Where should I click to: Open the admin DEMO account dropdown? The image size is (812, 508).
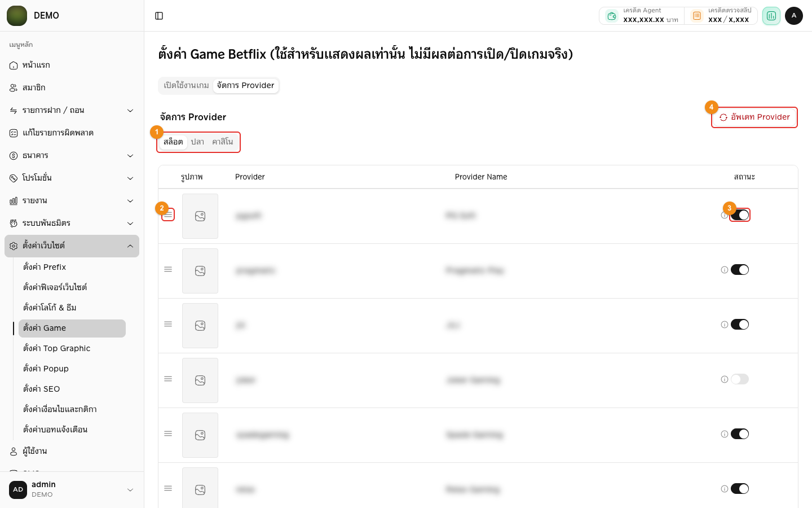[72, 489]
